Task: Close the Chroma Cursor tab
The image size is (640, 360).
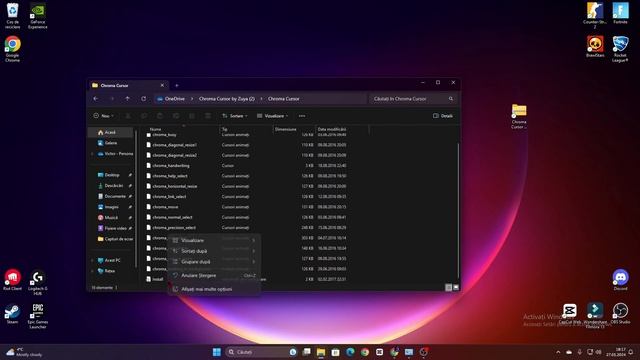Action: (162, 85)
